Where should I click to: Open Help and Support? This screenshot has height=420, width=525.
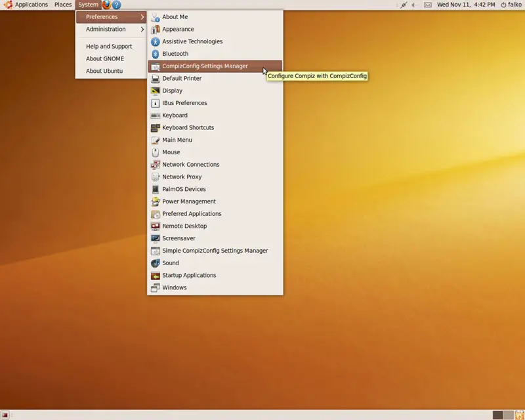pyautogui.click(x=111, y=46)
